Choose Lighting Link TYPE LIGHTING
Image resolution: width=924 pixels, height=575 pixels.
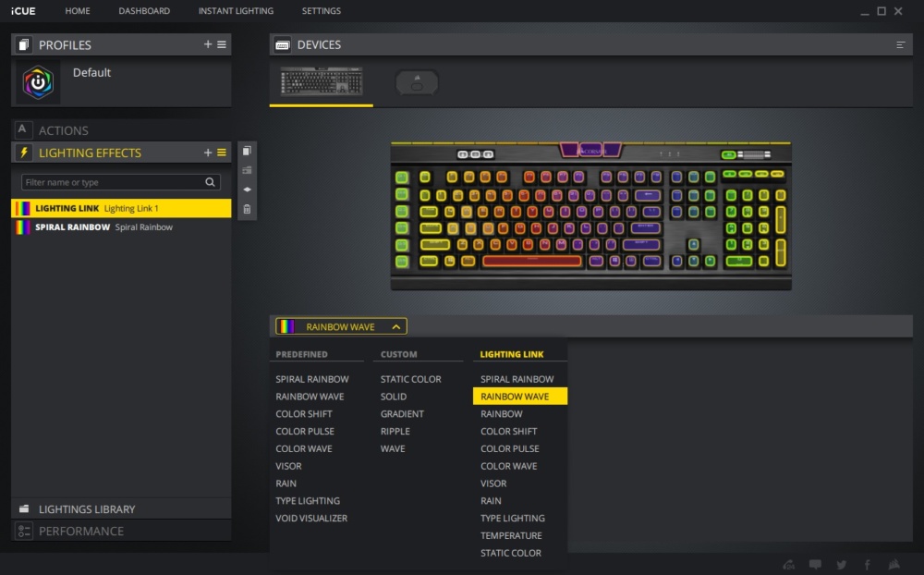coord(513,518)
